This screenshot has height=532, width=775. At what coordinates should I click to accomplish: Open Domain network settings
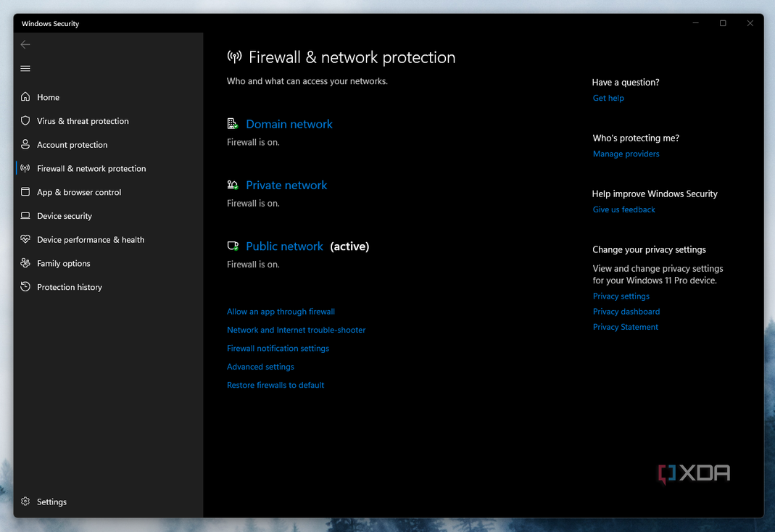289,124
